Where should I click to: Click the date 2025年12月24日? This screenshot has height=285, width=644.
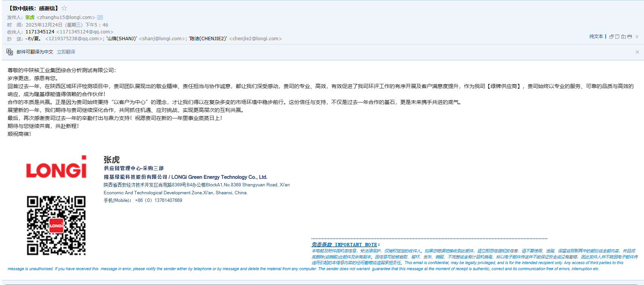[44, 25]
